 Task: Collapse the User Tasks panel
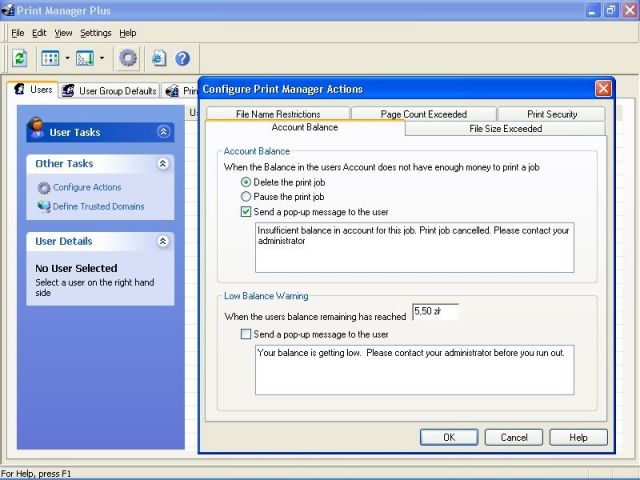coord(163,132)
